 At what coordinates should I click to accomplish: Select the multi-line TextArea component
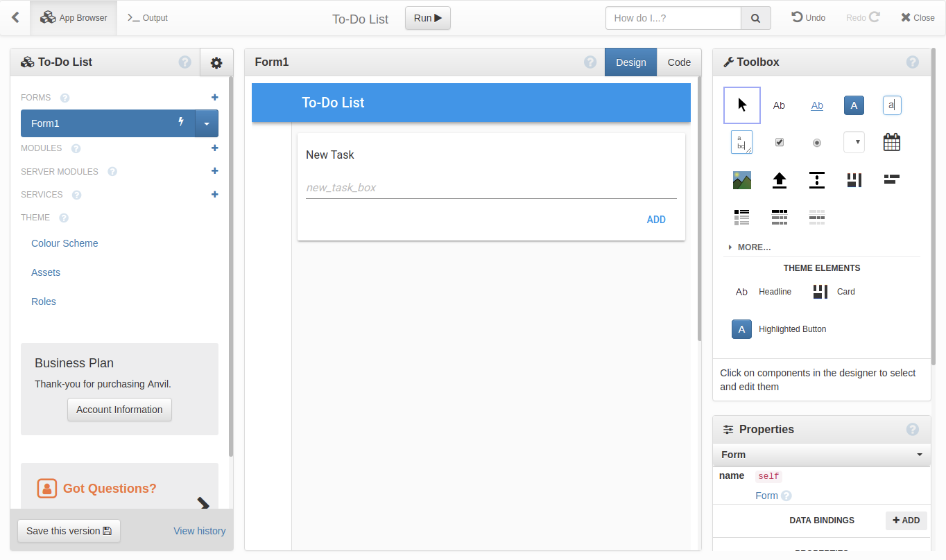[x=741, y=142]
